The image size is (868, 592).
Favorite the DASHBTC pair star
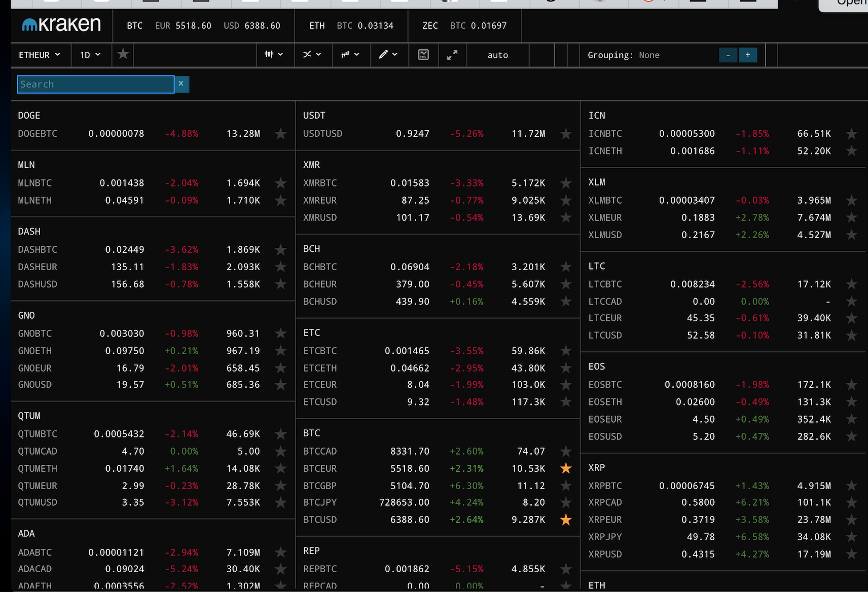click(x=280, y=249)
